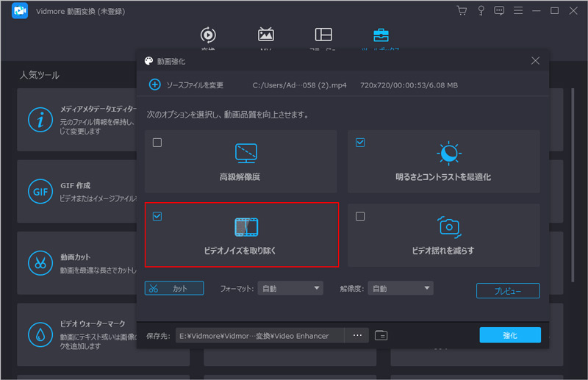This screenshot has height=380, width=588.
Task: Open the hamburger menu in title bar
Action: click(518, 10)
